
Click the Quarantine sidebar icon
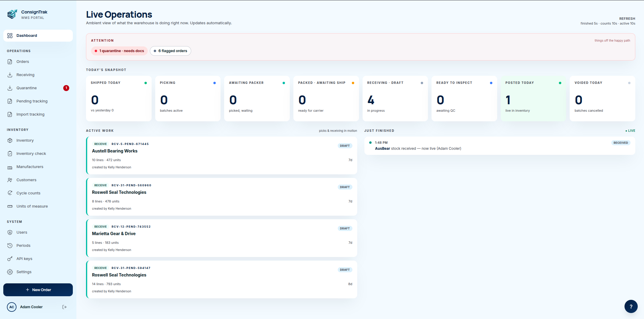click(10, 88)
